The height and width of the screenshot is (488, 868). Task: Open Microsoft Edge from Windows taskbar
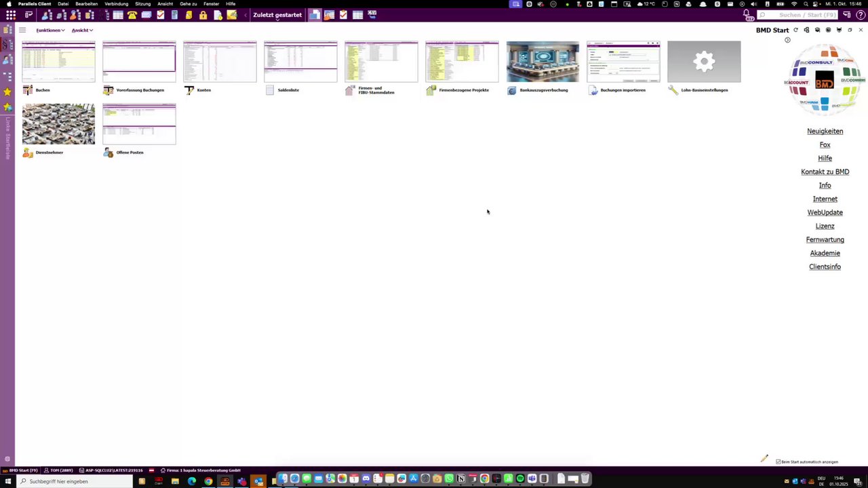192,481
